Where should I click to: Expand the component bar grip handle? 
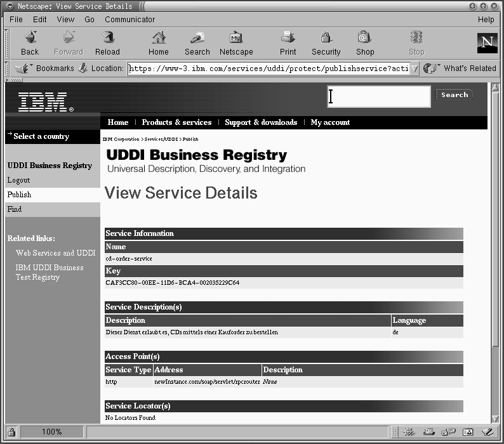[395, 432]
